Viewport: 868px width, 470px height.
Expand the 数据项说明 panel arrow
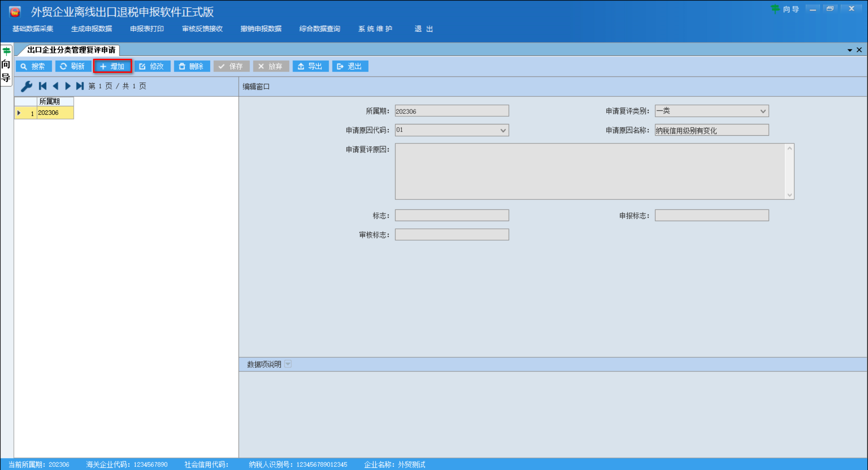[x=288, y=364]
